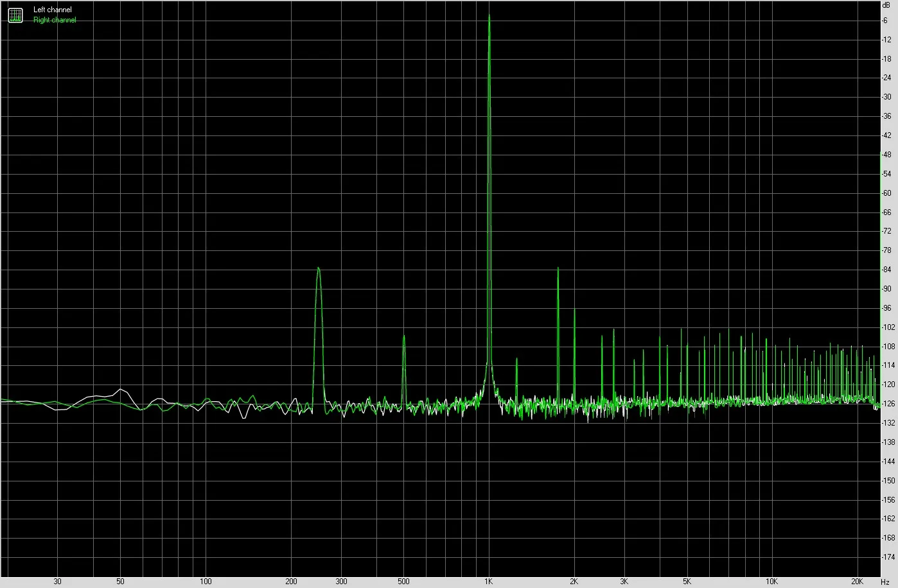The height and width of the screenshot is (588, 898).
Task: Click the 1K frequency label
Action: (489, 582)
